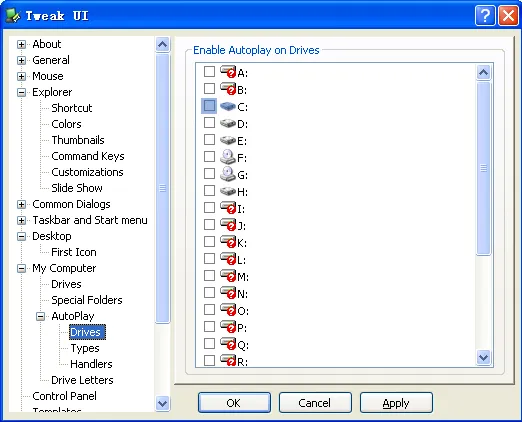Click the O: unknown drive icon
Viewport: 522px width, 422px height.
pos(228,310)
